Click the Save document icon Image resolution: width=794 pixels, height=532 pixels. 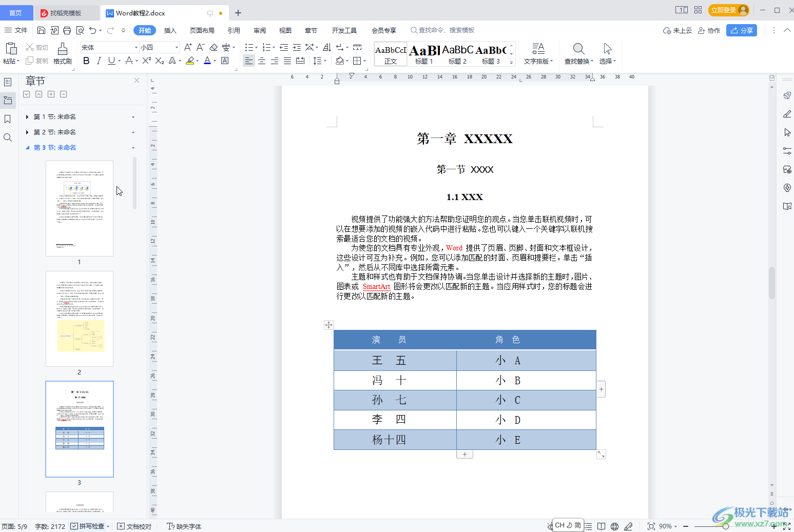[42, 30]
